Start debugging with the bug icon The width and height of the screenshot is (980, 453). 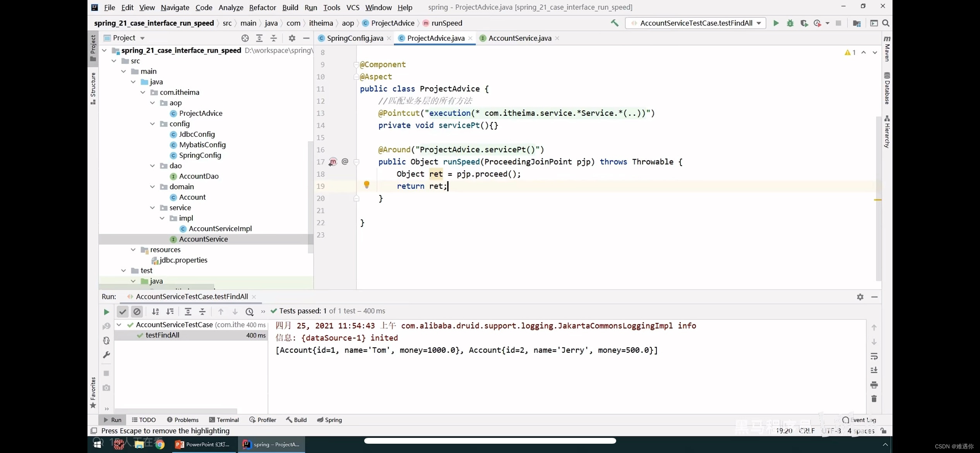click(x=790, y=23)
